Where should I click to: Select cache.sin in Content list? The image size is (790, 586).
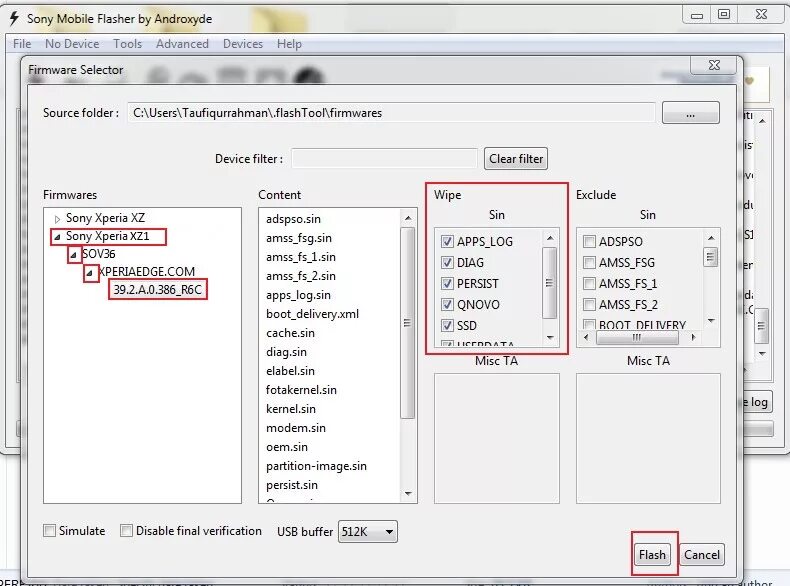pyautogui.click(x=290, y=333)
